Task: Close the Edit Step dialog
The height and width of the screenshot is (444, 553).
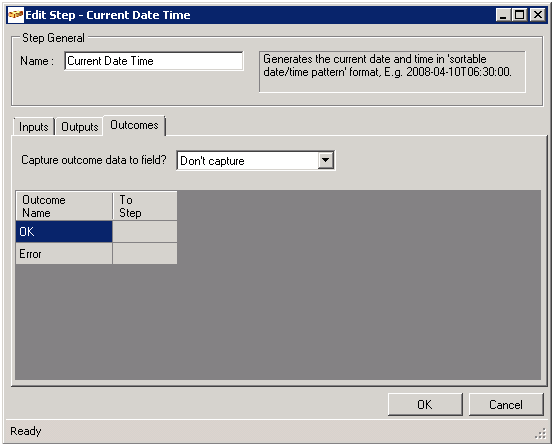Action: 538,15
